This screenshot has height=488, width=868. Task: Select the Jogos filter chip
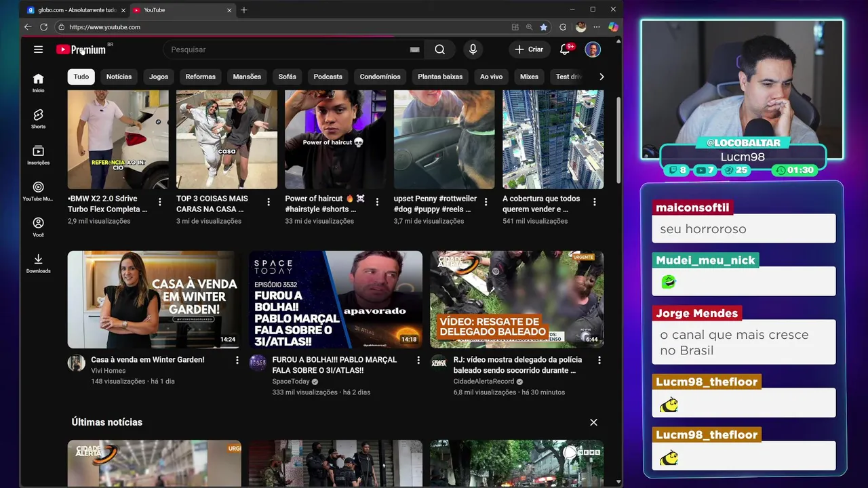click(x=159, y=77)
